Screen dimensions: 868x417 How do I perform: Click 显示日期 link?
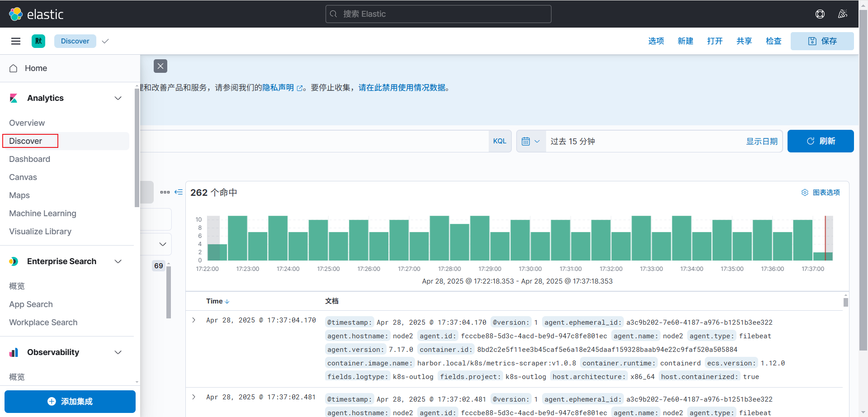(762, 141)
